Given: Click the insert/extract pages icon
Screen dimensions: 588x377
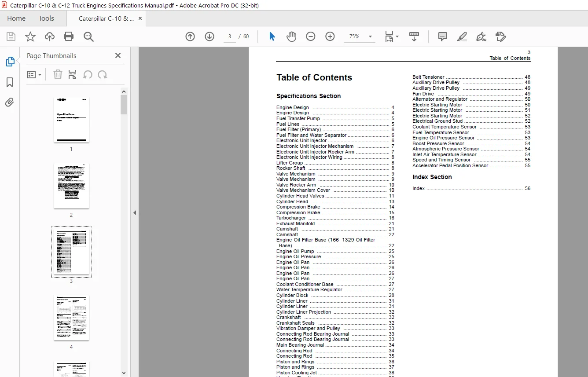Looking at the screenshot, I should (x=73, y=74).
